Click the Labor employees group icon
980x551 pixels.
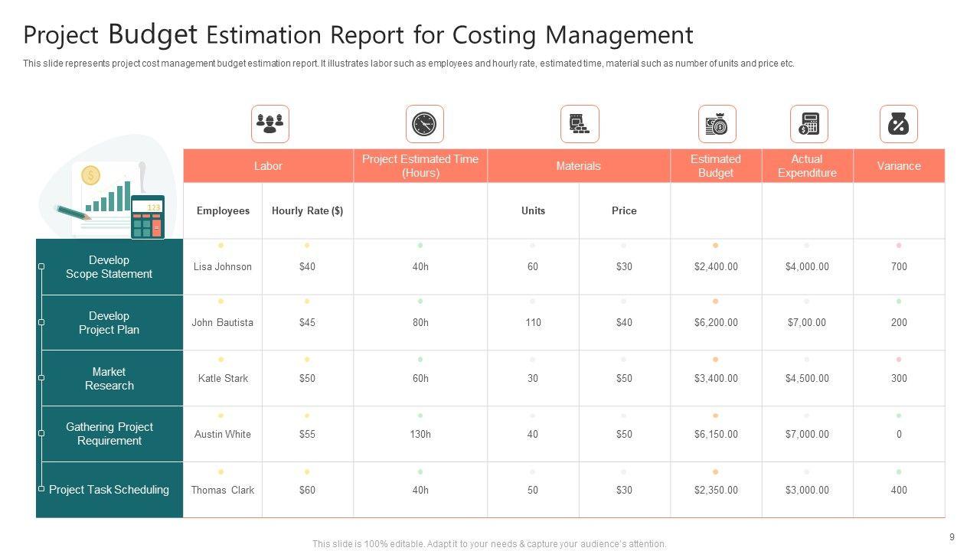pyautogui.click(x=270, y=124)
